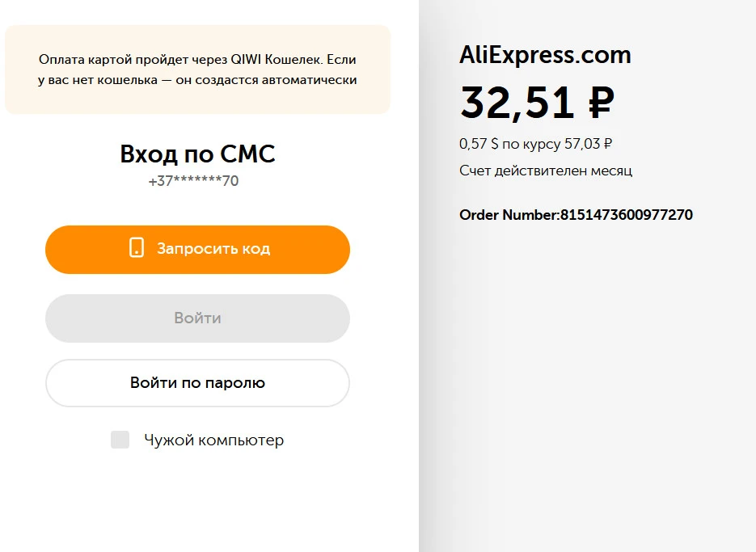The image size is (756, 552).
Task: Tick the Чужой компьютер checkbox
Action: pyautogui.click(x=120, y=440)
